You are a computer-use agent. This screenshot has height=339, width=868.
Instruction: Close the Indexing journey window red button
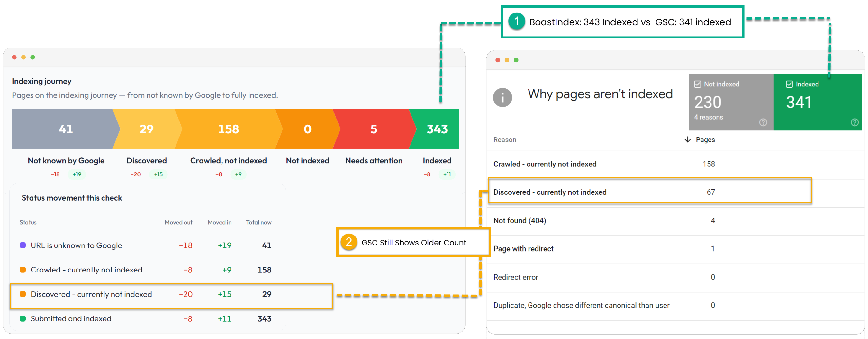(x=14, y=57)
